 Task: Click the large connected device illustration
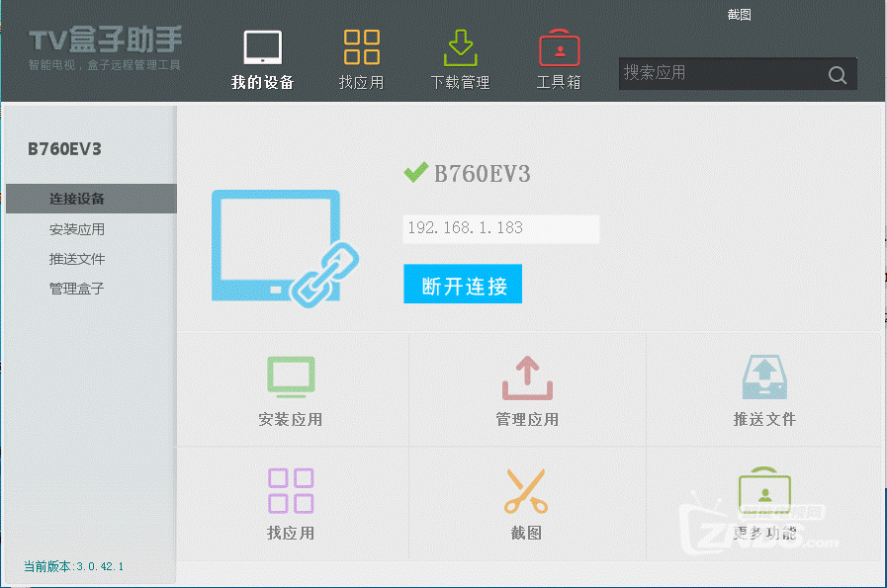[283, 247]
